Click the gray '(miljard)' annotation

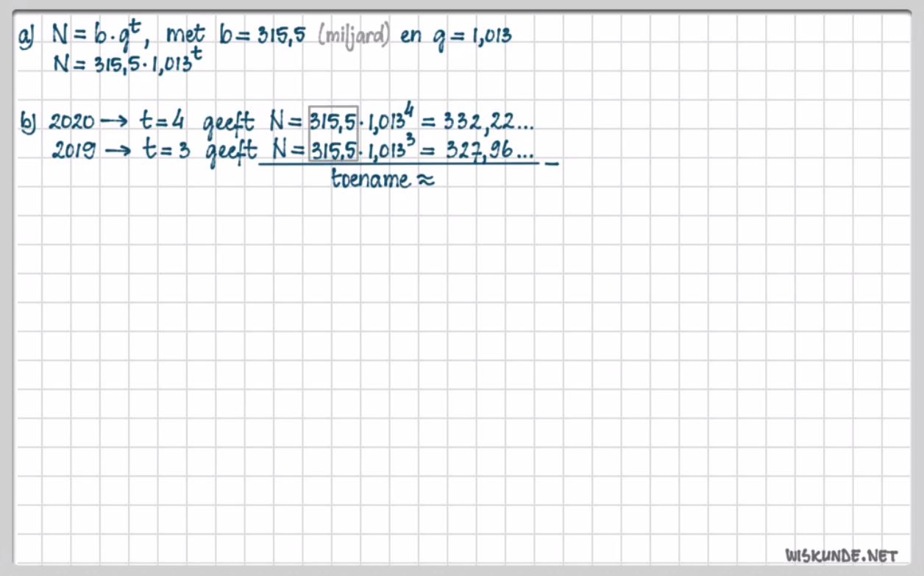click(354, 35)
